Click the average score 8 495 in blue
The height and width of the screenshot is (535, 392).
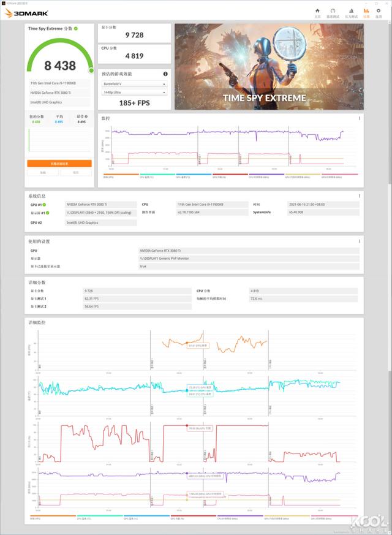[x=59, y=122]
